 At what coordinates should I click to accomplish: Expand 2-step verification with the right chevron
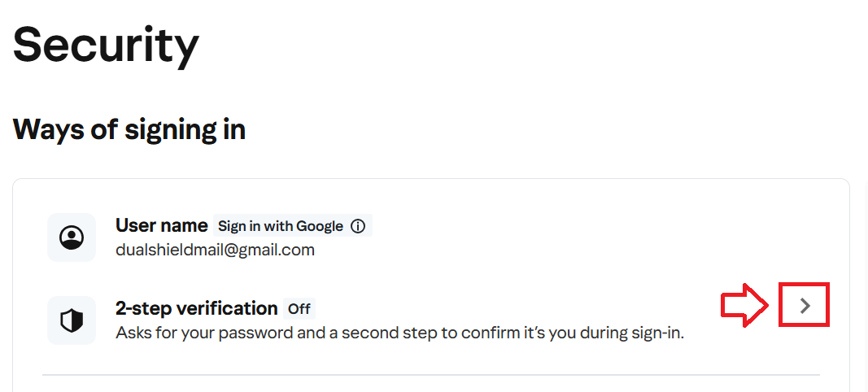pyautogui.click(x=805, y=305)
